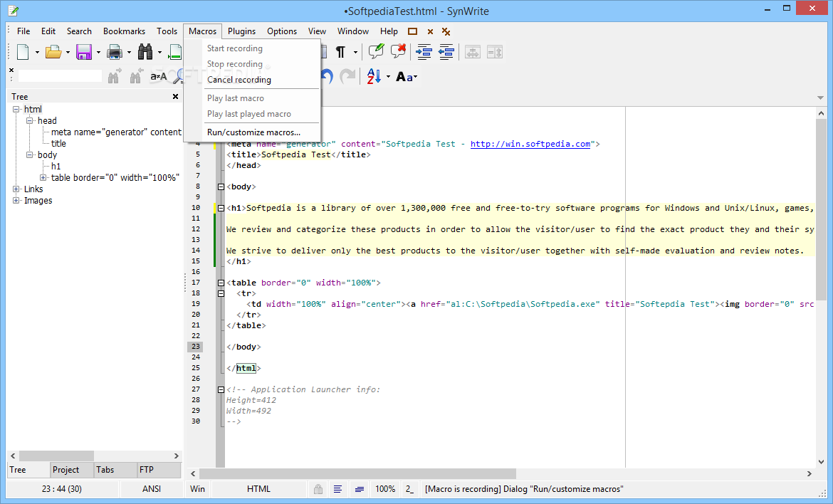833x504 pixels.
Task: Expand the table border tree node
Action: coord(43,178)
